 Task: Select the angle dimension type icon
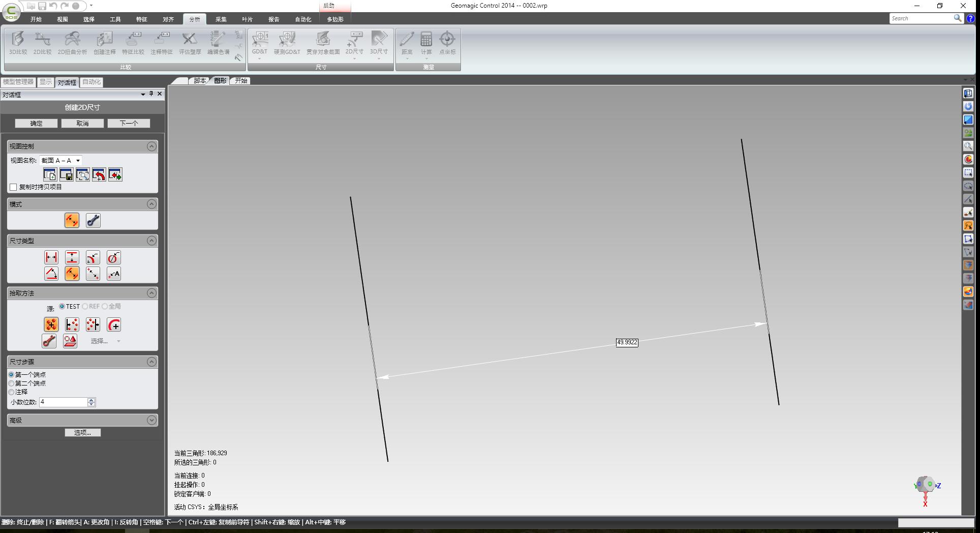click(x=51, y=274)
